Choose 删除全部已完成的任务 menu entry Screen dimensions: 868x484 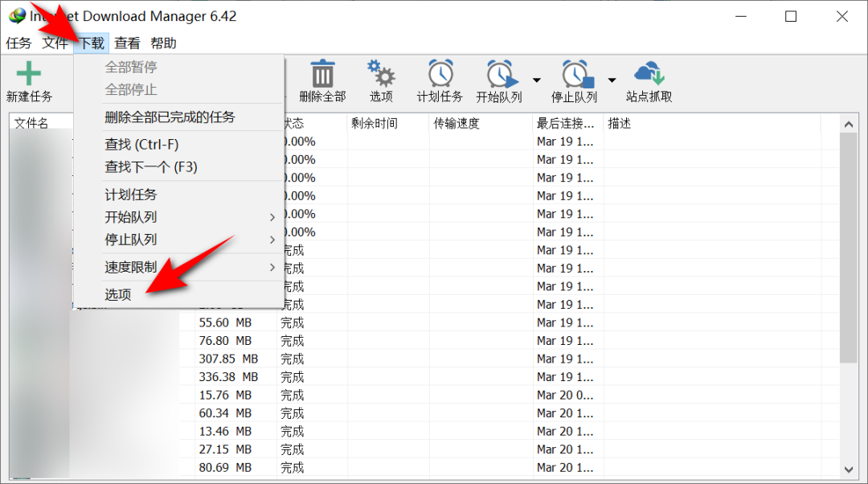[x=178, y=117]
